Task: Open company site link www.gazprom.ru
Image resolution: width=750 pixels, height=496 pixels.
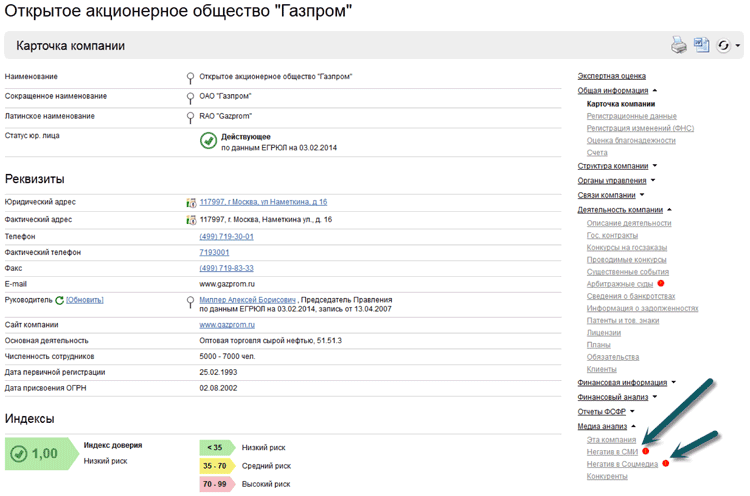Action: pos(227,325)
